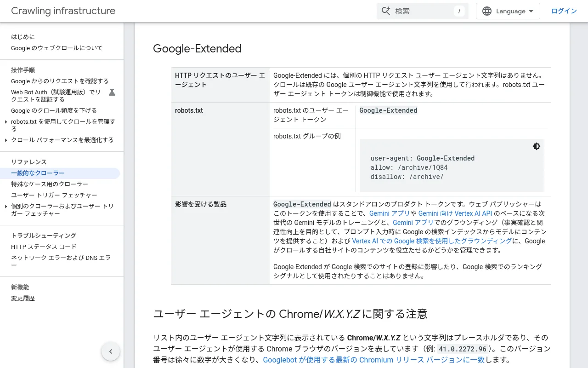The image size is (588, 368).
Task: Click the 操作手順 sidebar section heading
Action: 23,70
